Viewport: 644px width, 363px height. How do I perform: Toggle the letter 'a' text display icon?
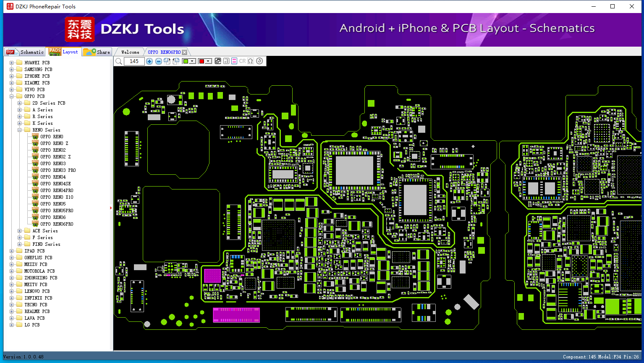(x=226, y=61)
